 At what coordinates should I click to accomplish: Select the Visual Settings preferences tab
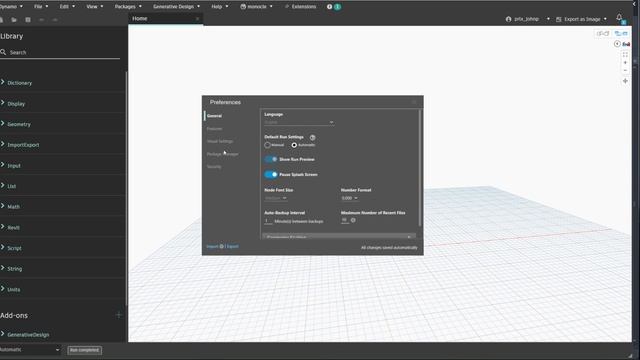[220, 141]
